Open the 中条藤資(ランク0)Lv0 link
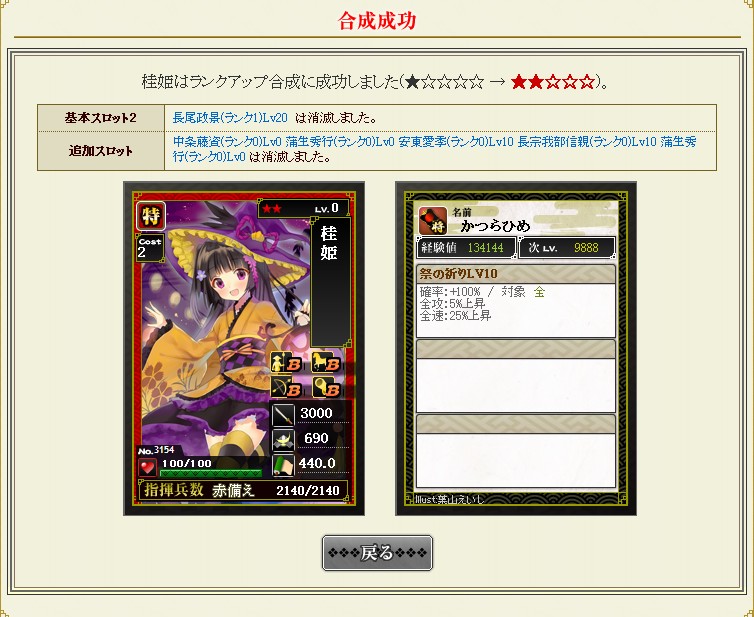 (x=227, y=142)
